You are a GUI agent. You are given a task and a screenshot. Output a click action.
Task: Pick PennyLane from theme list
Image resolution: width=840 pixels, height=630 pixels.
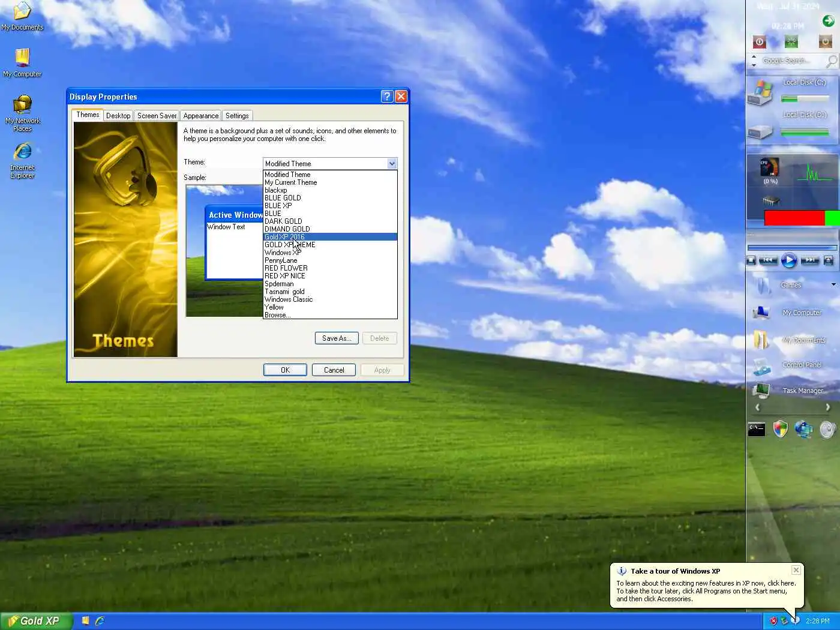click(330, 260)
